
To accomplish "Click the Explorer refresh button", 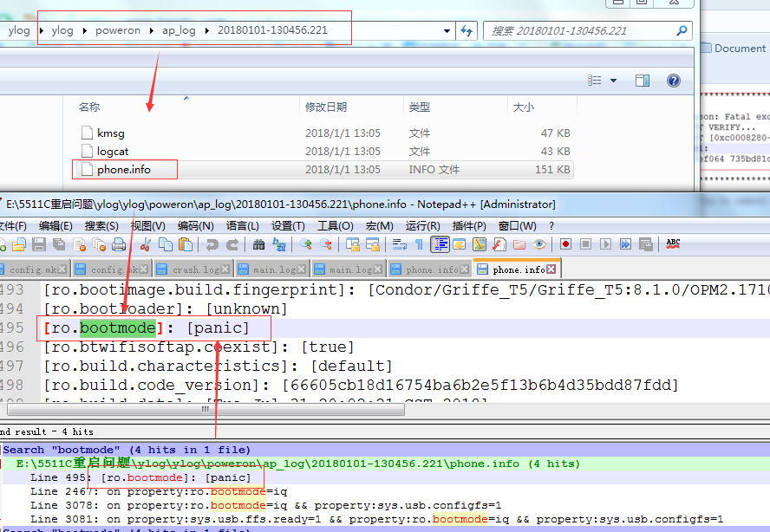I will click(x=467, y=31).
